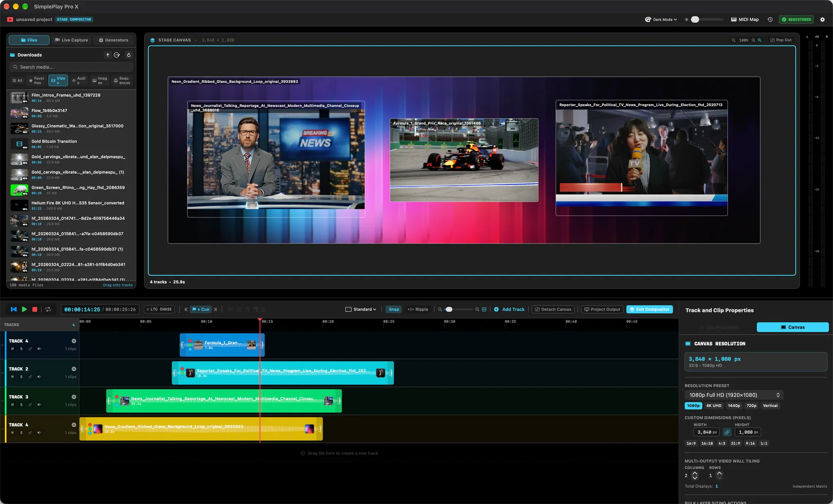
Task: Increase video wall Columns with up arrow
Action: pyautogui.click(x=695, y=473)
